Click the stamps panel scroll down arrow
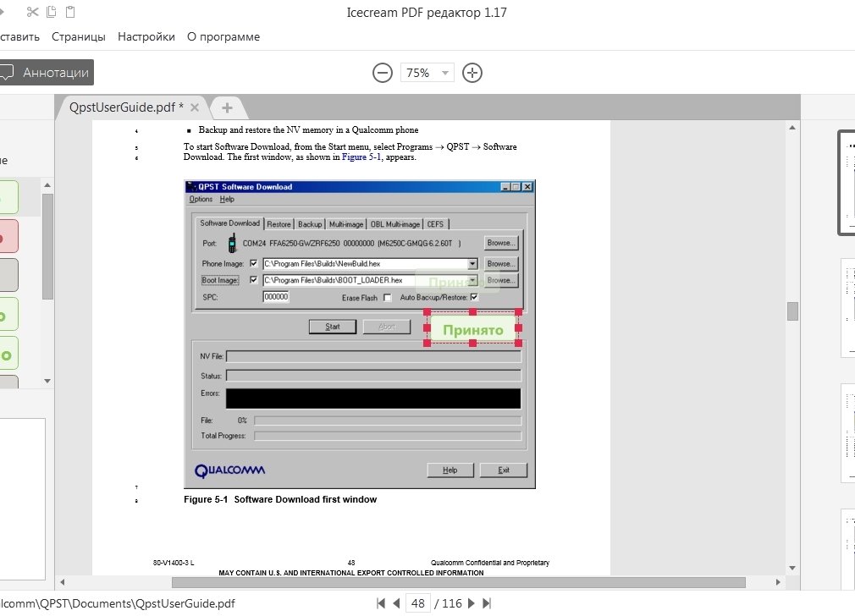855x616 pixels. 47,381
